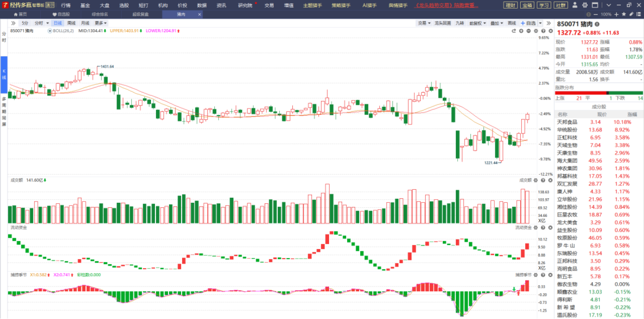Select the 月线 monthly period
The image size is (644, 319).
coord(85,23)
